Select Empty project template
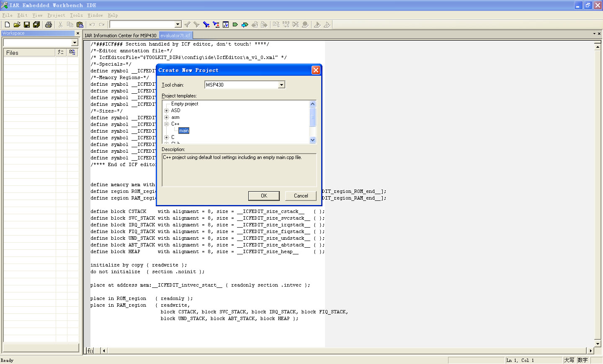603x364 pixels. click(x=185, y=104)
